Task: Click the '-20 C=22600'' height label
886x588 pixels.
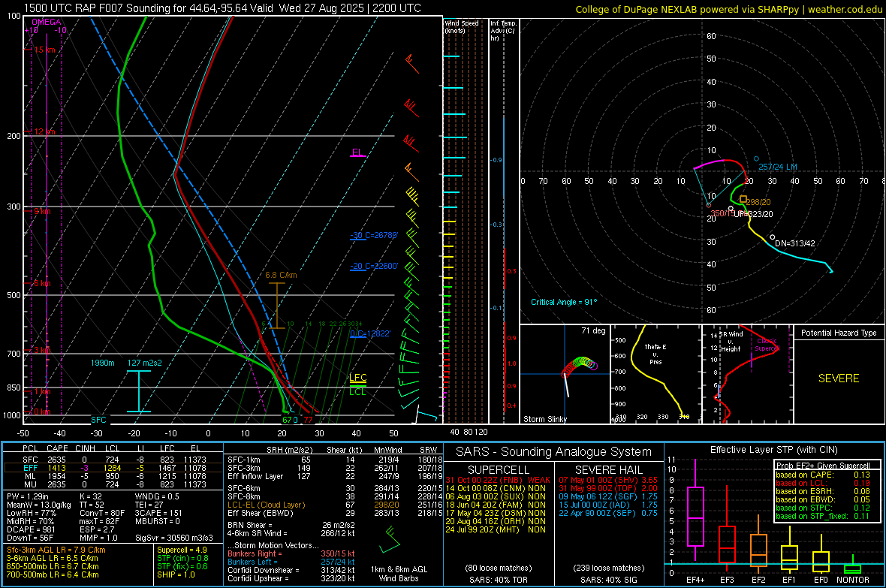Action: (374, 266)
